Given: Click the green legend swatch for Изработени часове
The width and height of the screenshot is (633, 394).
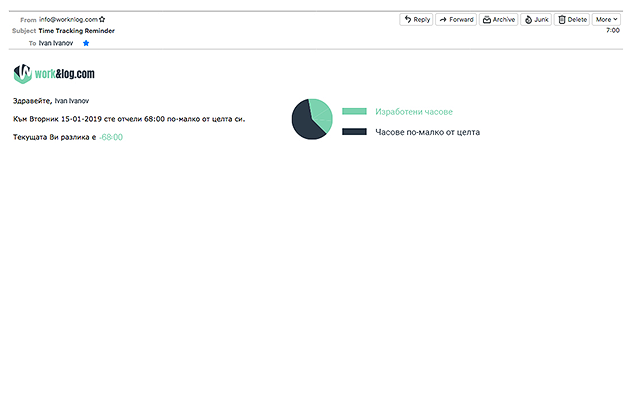Looking at the screenshot, I should pos(354,111).
